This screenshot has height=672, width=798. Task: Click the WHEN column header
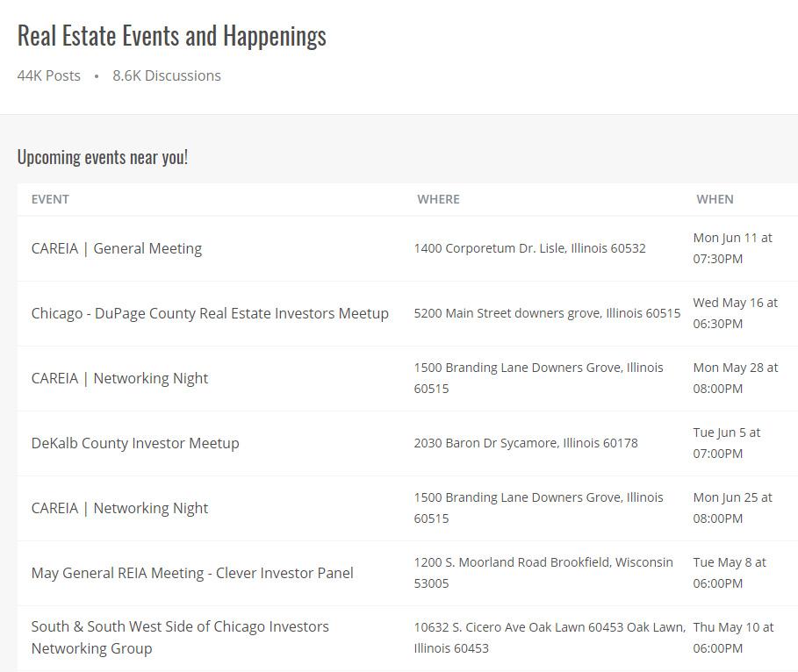coord(715,199)
